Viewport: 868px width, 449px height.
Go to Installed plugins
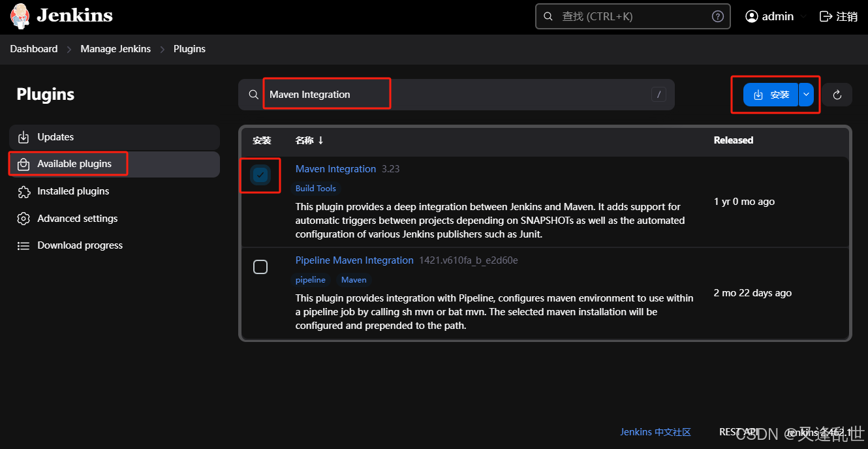[114, 191]
